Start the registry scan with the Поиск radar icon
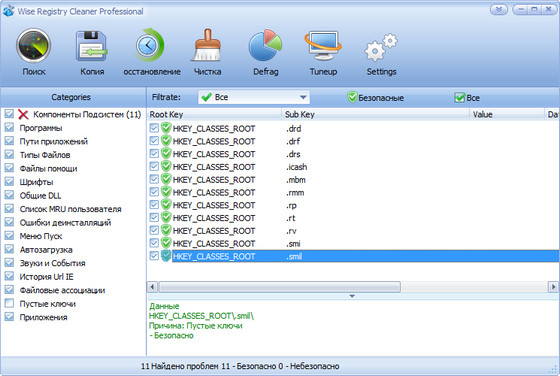The image size is (560, 376). (x=34, y=46)
